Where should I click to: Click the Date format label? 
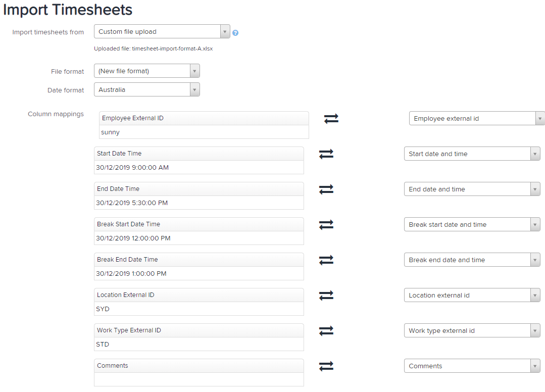[66, 90]
